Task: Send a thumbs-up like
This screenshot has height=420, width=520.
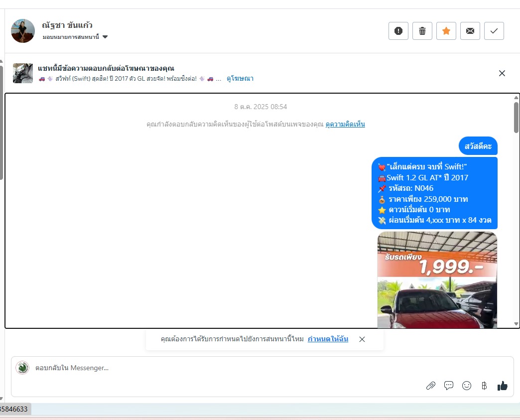Action: [503, 386]
